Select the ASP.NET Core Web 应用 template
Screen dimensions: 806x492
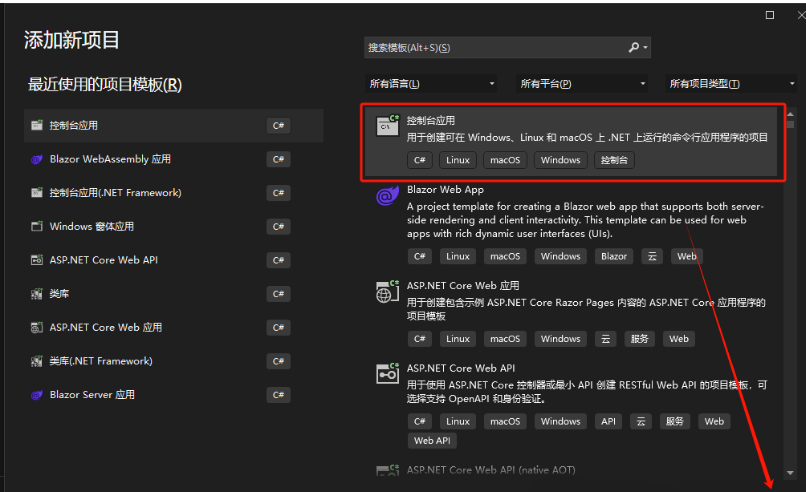click(x=573, y=315)
